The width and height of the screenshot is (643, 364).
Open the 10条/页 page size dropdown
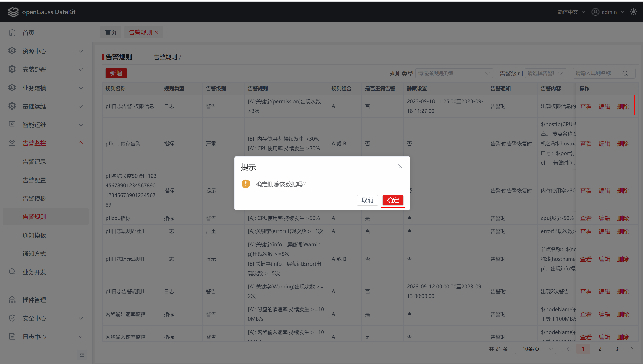[x=535, y=349]
